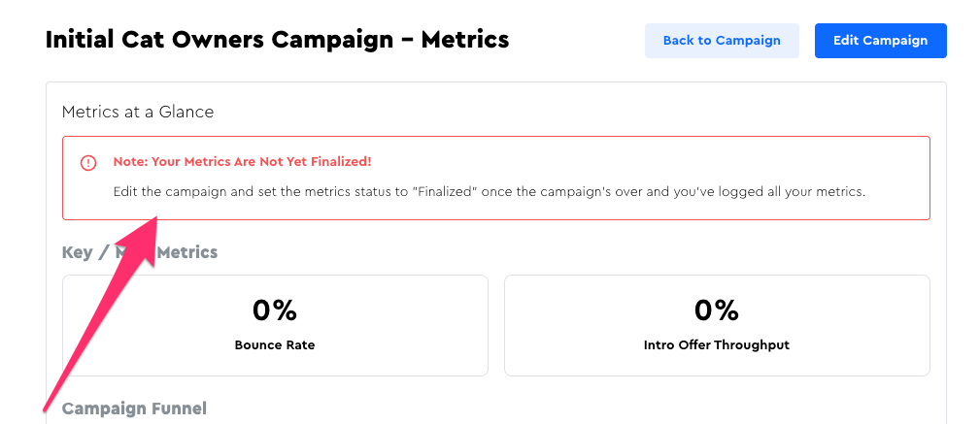
Task: Click the Intro Offer Throughput label
Action: [717, 344]
